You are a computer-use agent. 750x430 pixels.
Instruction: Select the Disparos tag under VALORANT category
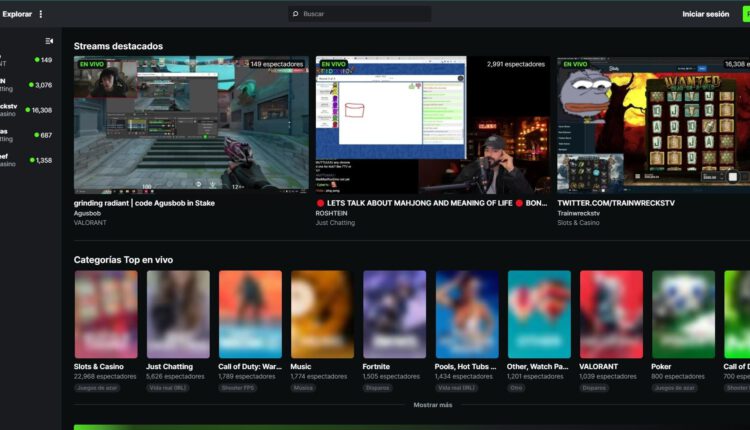[594, 388]
